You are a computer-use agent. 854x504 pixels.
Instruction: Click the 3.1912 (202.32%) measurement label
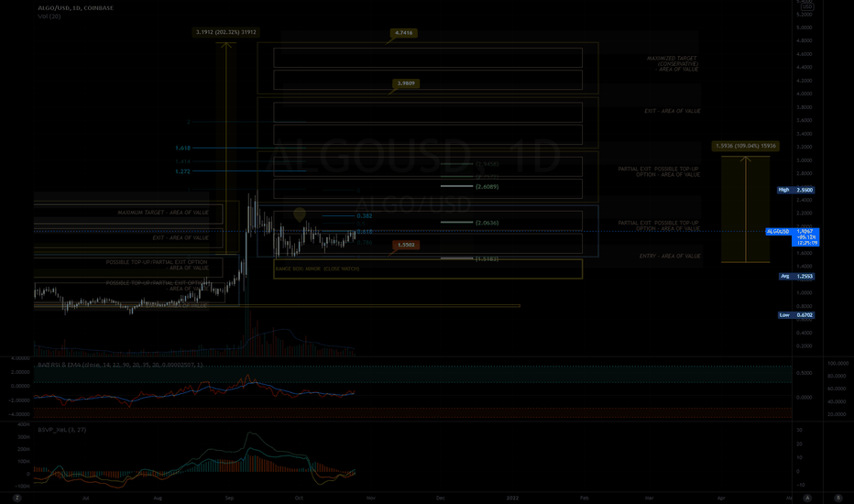point(226,32)
